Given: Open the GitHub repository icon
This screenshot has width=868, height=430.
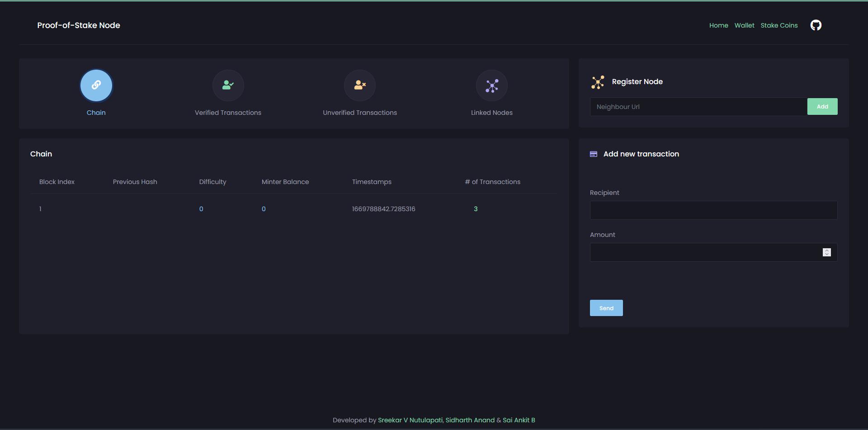Looking at the screenshot, I should (x=816, y=25).
